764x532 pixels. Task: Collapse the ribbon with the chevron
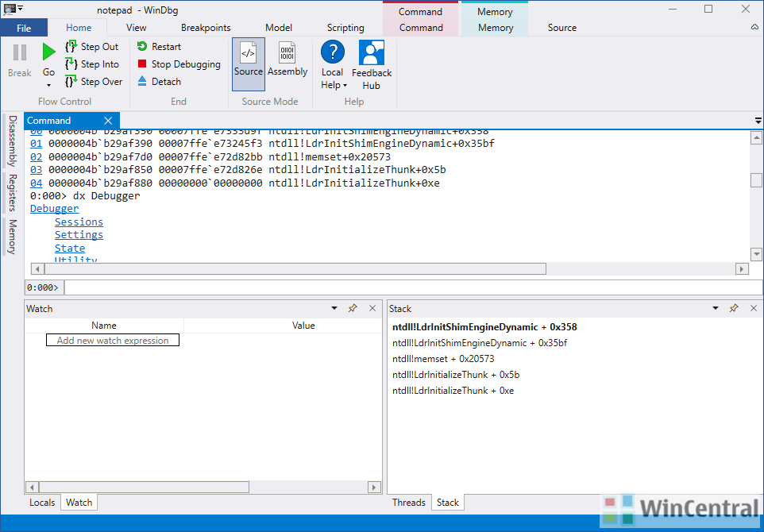click(754, 27)
